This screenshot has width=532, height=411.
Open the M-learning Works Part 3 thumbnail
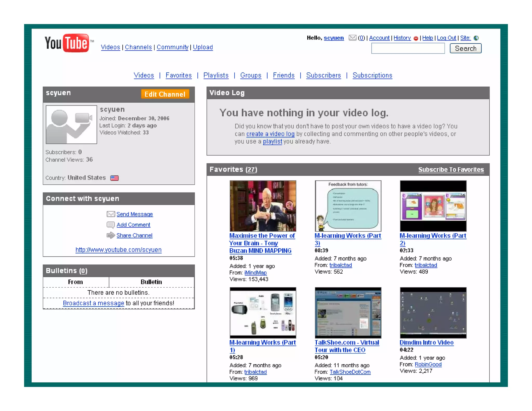click(x=348, y=206)
